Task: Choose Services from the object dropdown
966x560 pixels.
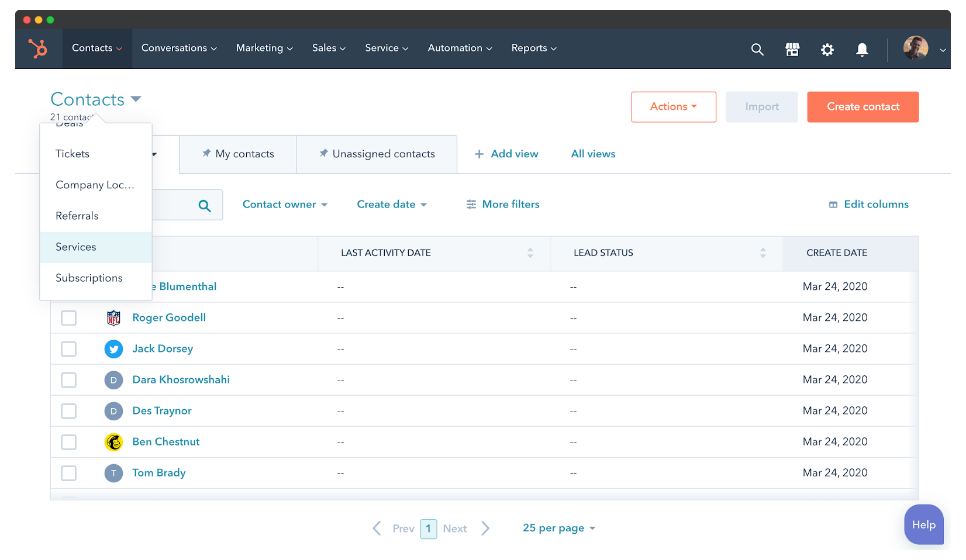Action: coord(76,247)
